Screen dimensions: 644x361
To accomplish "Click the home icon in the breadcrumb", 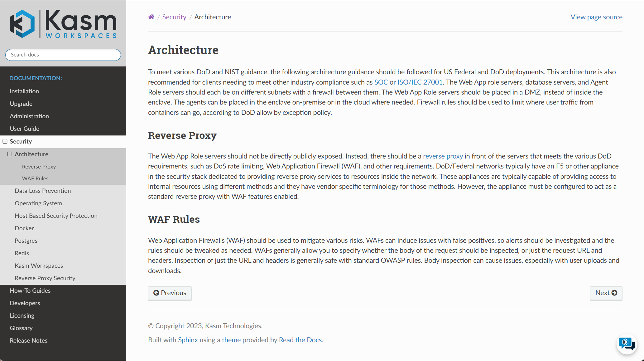I will pos(151,17).
